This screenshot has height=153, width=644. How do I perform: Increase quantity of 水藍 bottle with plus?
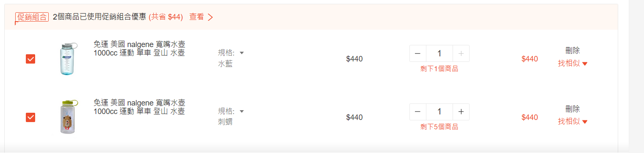pos(461,53)
